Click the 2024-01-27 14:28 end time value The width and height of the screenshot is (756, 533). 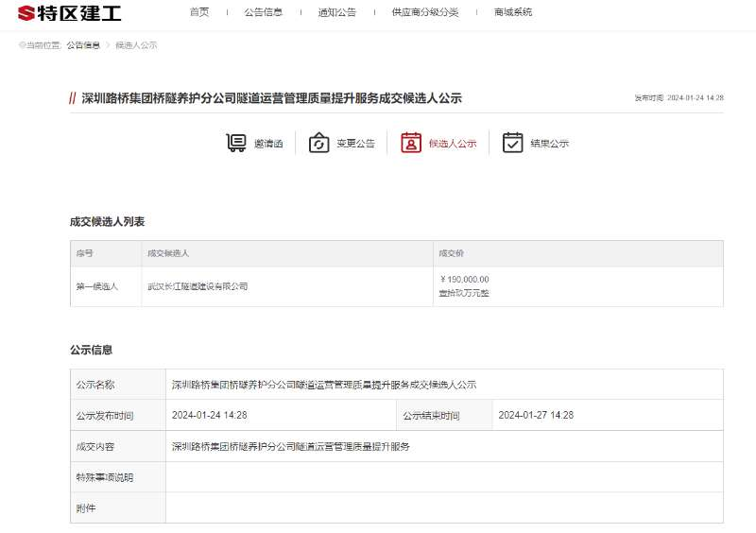click(x=536, y=415)
